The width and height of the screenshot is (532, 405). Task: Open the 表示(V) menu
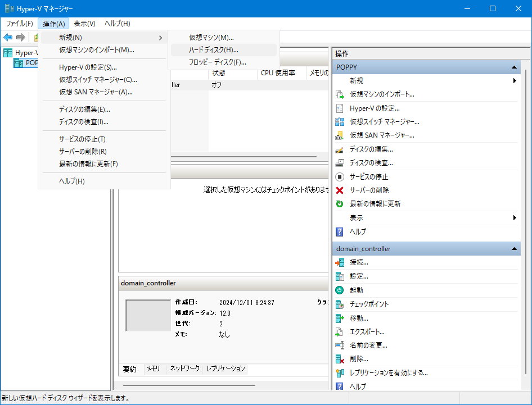point(84,24)
